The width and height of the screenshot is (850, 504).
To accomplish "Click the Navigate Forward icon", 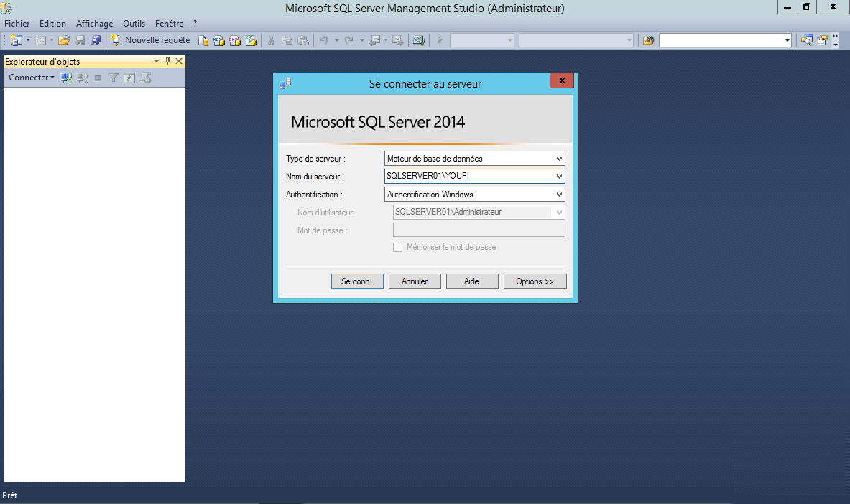I will pyautogui.click(x=398, y=40).
